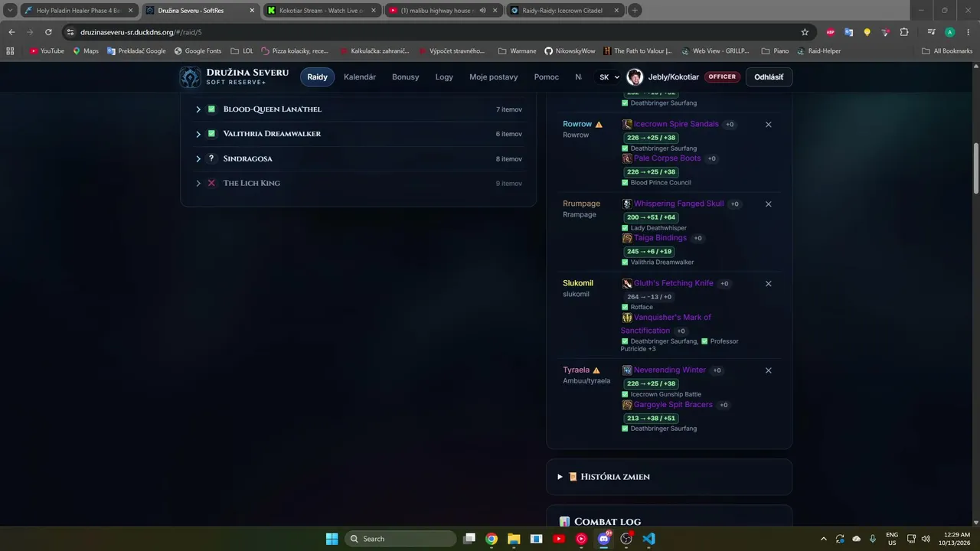The image size is (980, 551).
Task: Click the warning triangle next to Rowrow
Action: pyautogui.click(x=599, y=124)
